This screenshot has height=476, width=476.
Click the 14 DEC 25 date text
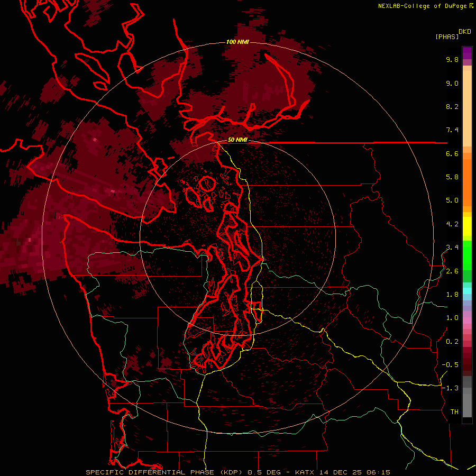point(341,472)
